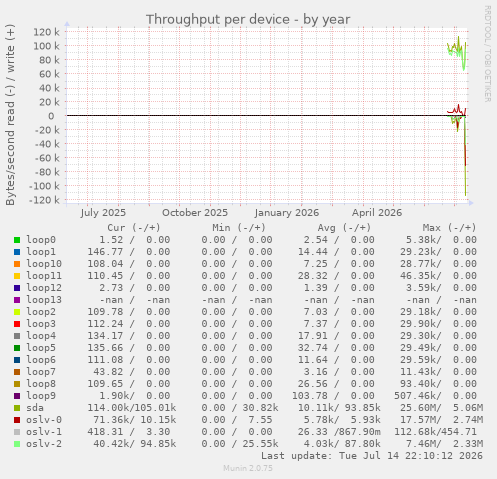Click loop8 max value '93.40k/'
The width and height of the screenshot is (497, 479).
pyautogui.click(x=421, y=384)
